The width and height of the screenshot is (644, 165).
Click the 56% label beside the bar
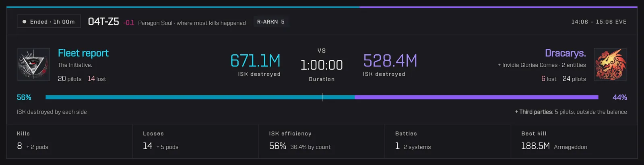24,97
